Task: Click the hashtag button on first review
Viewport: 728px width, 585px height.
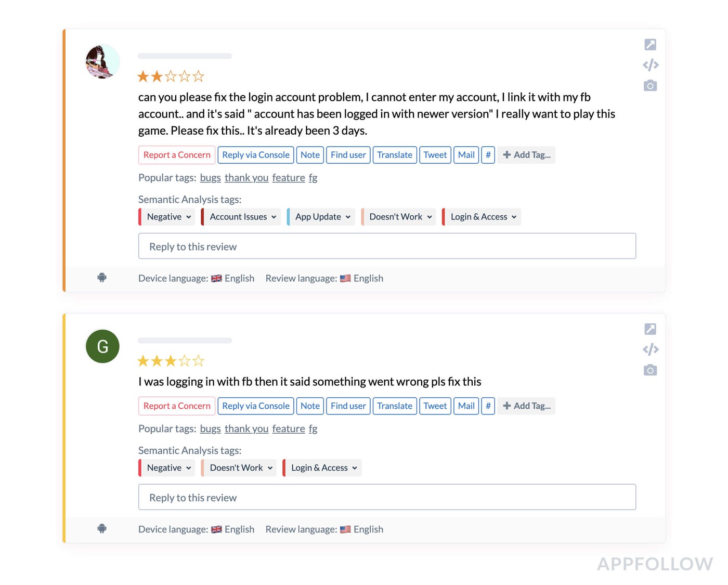Action: pos(488,155)
